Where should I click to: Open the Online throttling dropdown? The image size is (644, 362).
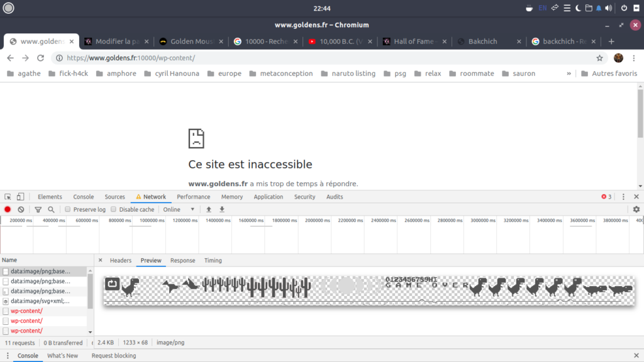click(x=179, y=209)
